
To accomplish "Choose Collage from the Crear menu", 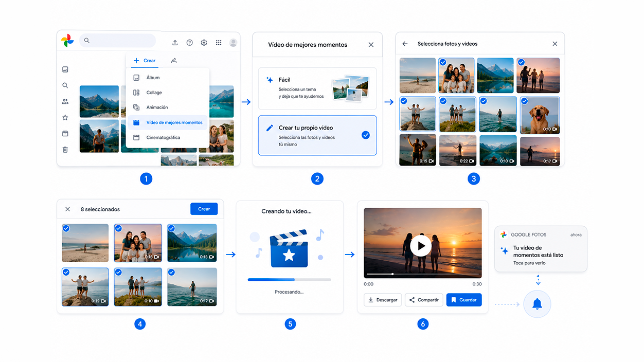I will 168,93.
